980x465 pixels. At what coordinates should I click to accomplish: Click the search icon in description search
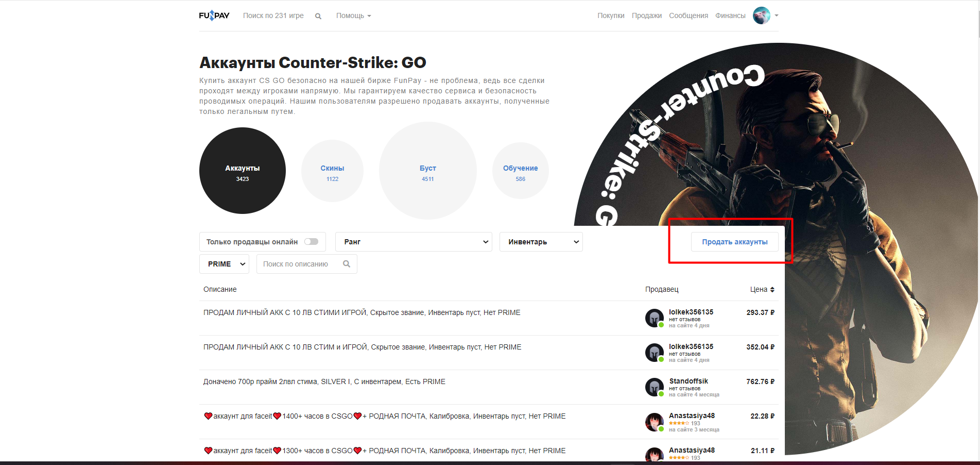tap(347, 264)
